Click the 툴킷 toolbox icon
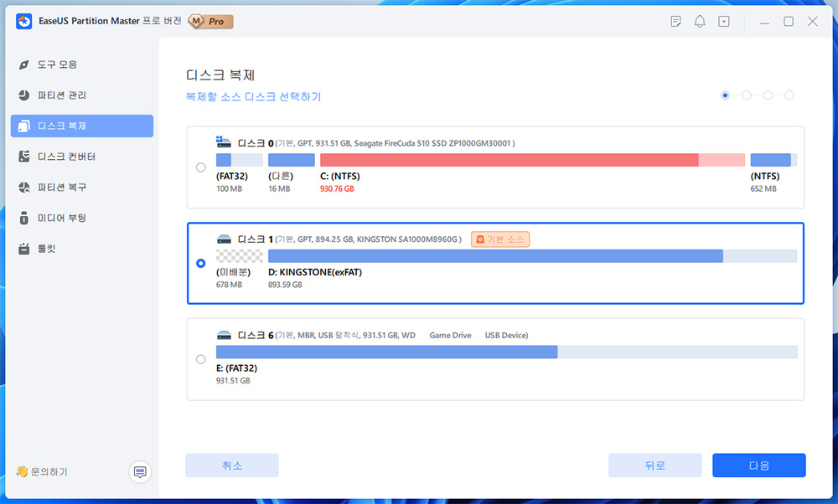Image resolution: width=838 pixels, height=504 pixels. pos(23,249)
